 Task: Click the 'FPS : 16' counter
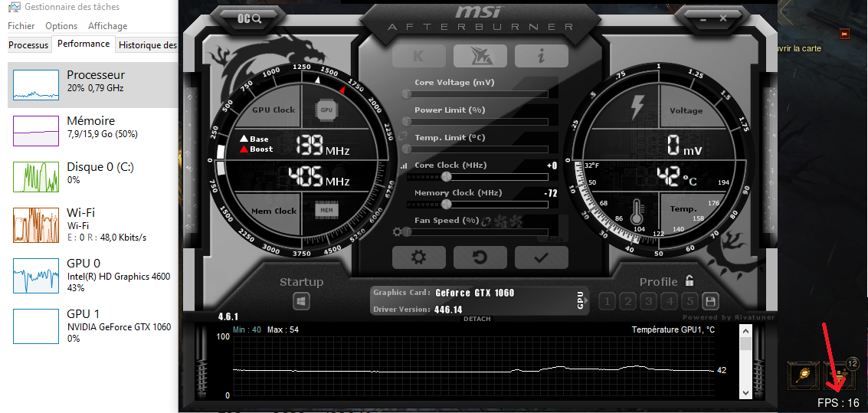tap(838, 402)
